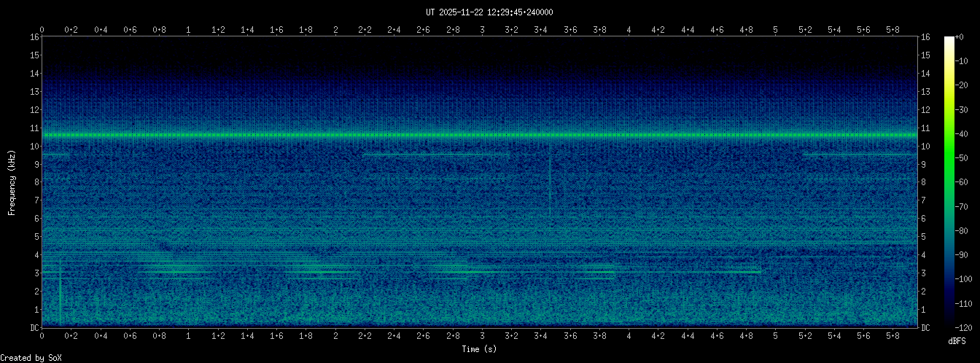Screen dimensions: 980x363
Task: Click the dBFS label under the color bar
Action: (x=957, y=341)
